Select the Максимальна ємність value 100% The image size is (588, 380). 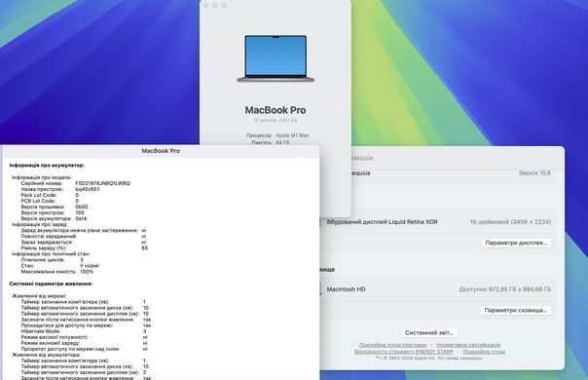(87, 272)
